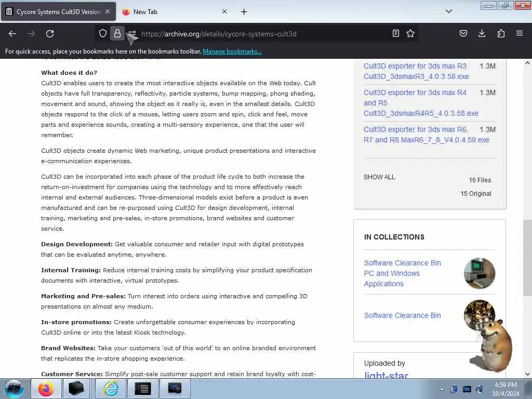The image size is (532, 399).
Task: Open Software Clearance Bin: PC and Windows Applications
Action: tap(403, 273)
